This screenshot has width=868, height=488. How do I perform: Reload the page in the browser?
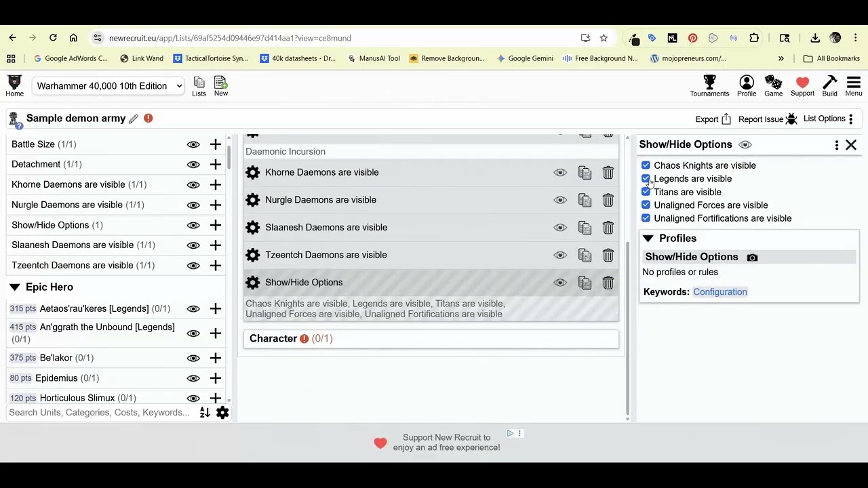pos(53,38)
